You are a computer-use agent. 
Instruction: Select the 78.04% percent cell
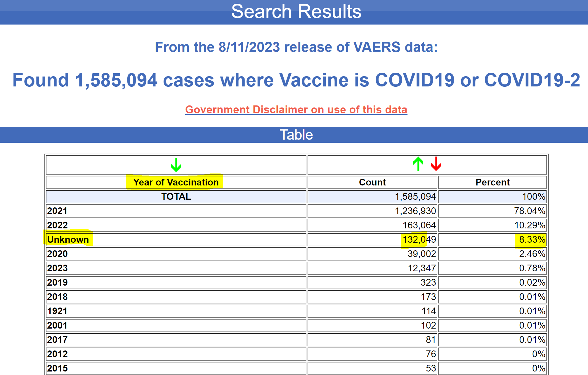tap(492, 211)
